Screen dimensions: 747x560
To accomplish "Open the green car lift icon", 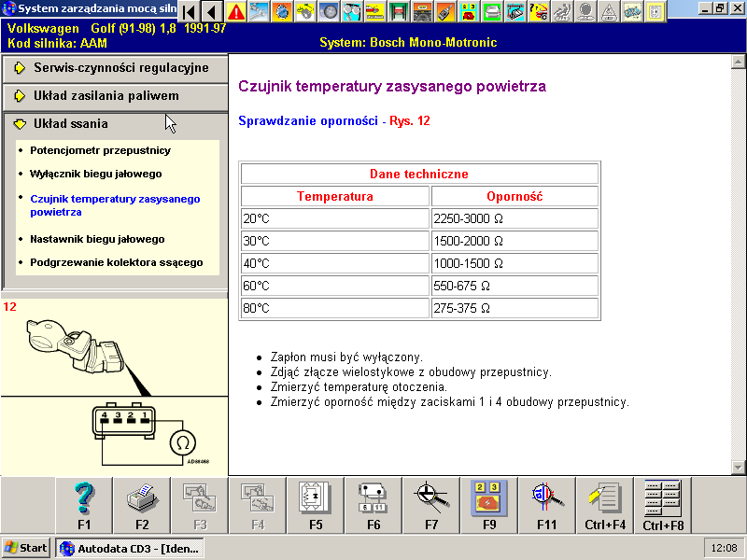I will [399, 12].
